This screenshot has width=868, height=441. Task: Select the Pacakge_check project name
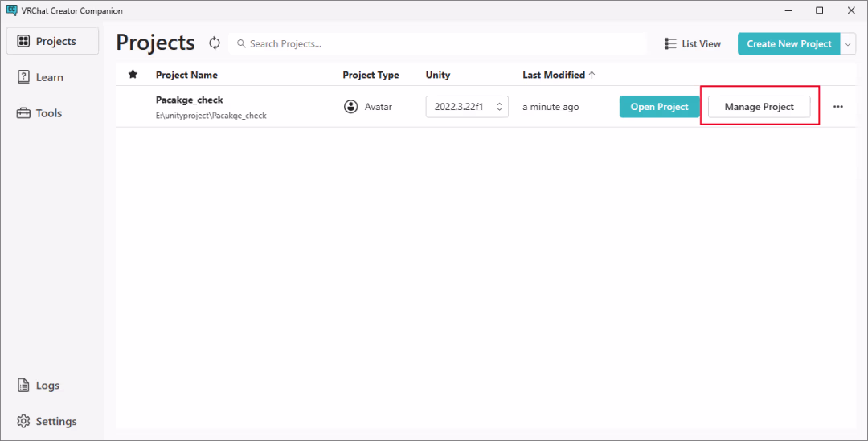click(x=190, y=100)
